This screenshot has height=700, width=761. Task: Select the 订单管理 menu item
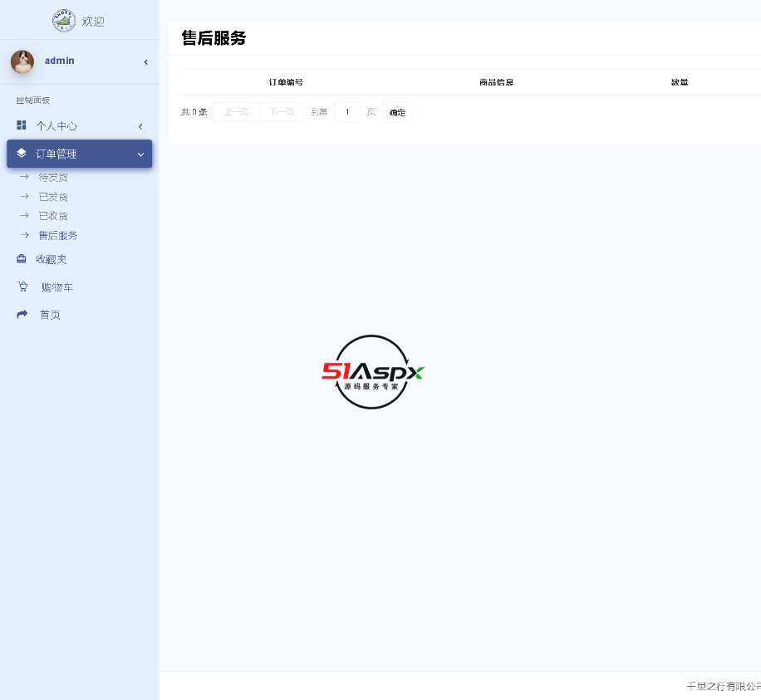pos(80,154)
